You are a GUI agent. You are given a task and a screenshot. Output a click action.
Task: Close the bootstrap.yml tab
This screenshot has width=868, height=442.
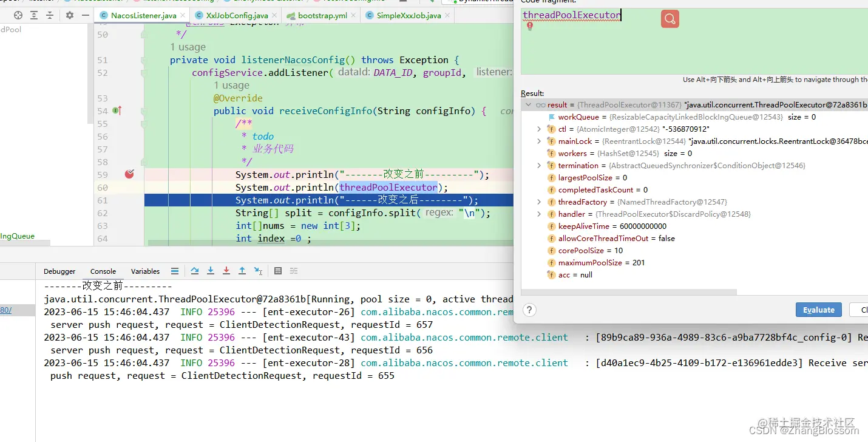coord(353,15)
